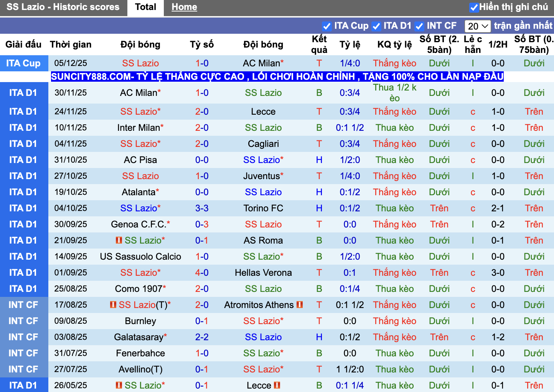Uncheck the ITA D1 filter checkbox
This screenshot has height=392, width=554.
[376, 26]
